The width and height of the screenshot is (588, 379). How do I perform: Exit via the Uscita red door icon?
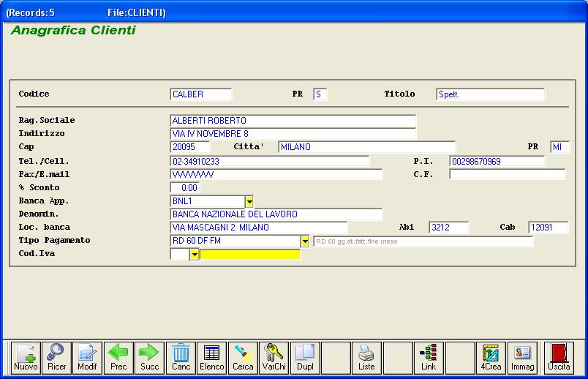coord(559,358)
